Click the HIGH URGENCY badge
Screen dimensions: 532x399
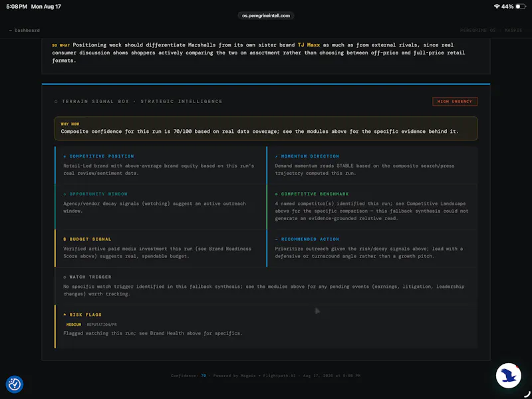tap(455, 102)
